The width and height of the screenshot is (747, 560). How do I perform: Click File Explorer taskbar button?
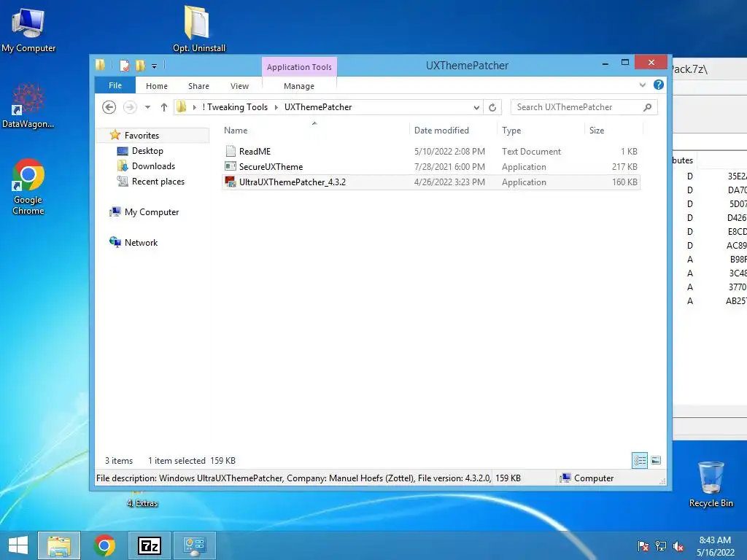tap(59, 545)
